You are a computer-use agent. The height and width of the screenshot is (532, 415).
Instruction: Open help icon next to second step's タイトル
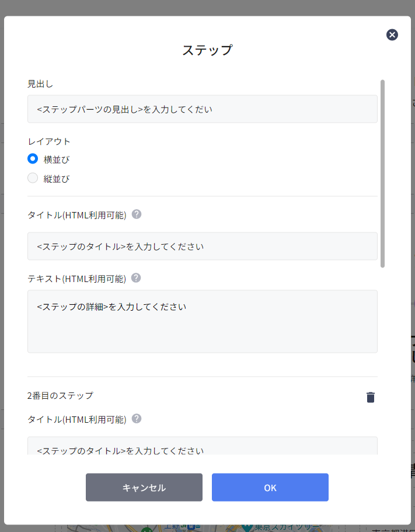[137, 419]
